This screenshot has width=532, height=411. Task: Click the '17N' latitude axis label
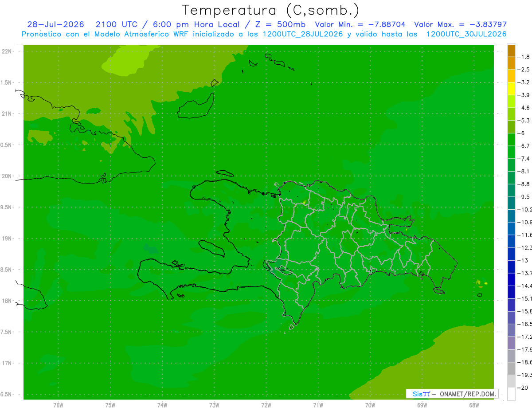pyautogui.click(x=7, y=363)
